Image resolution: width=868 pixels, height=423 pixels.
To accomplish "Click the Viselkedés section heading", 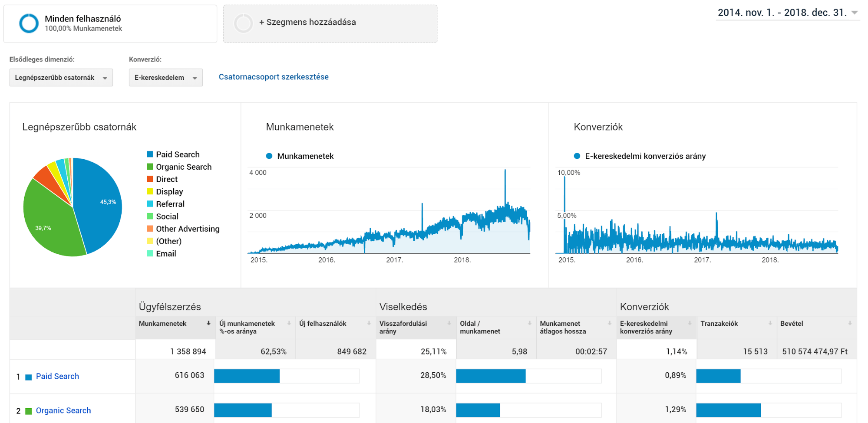I will 403,307.
